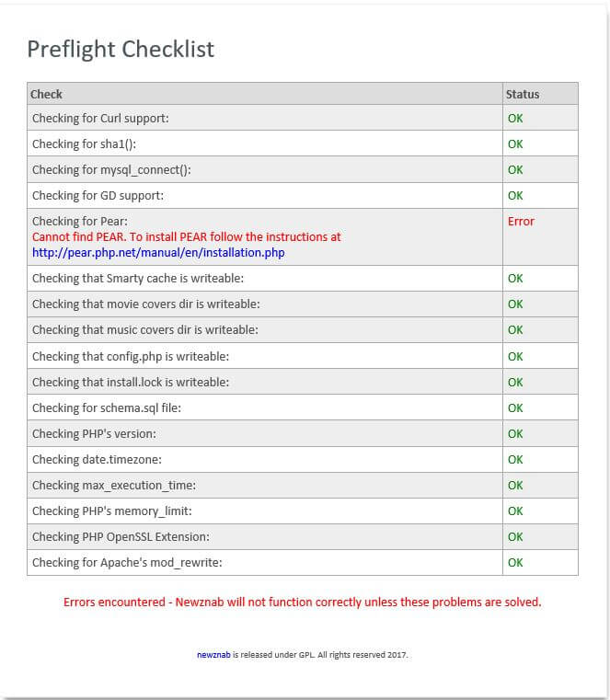Screen dimensions: 610x700
Task: Click the OK status for GD support
Action: pos(515,195)
